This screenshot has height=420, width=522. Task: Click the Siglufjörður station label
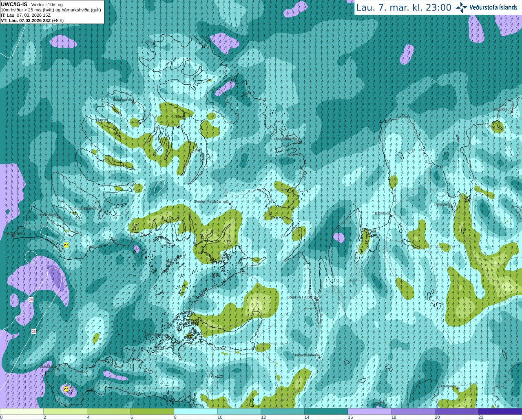point(502,109)
